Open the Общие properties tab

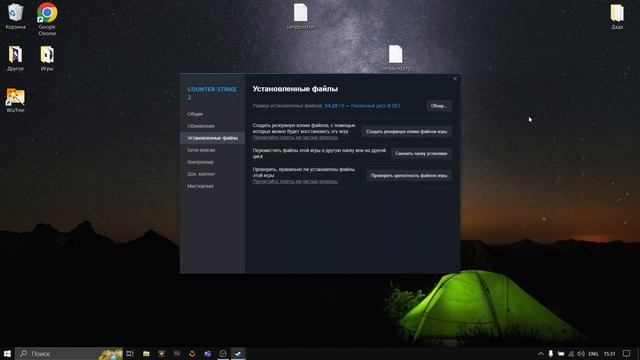[212, 114]
